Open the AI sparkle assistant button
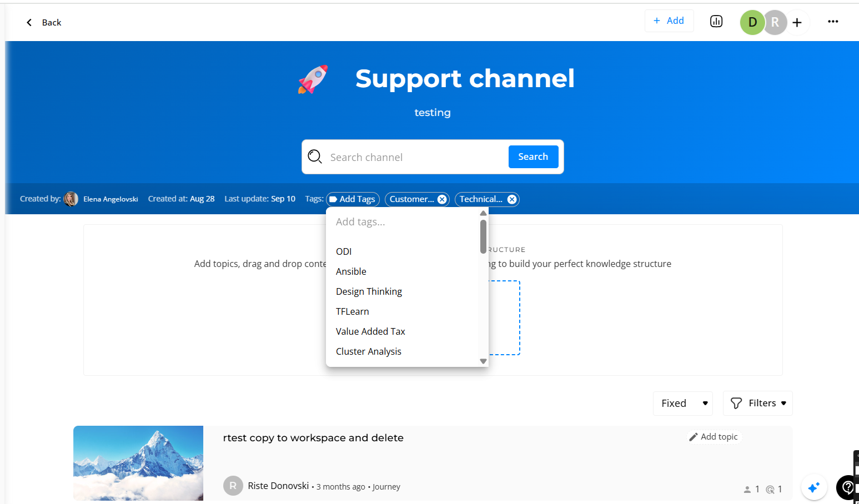This screenshot has width=859, height=504. [813, 487]
